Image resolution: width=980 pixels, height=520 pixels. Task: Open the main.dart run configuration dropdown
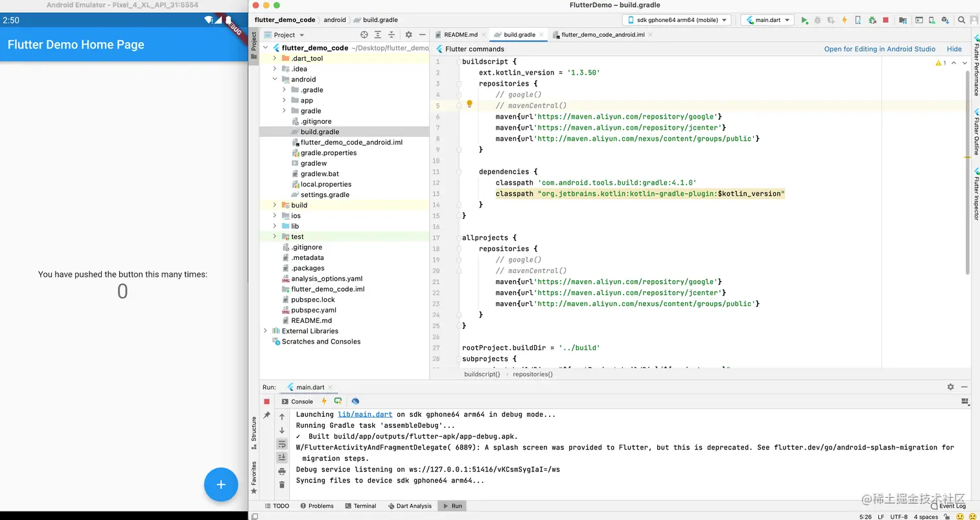click(767, 20)
